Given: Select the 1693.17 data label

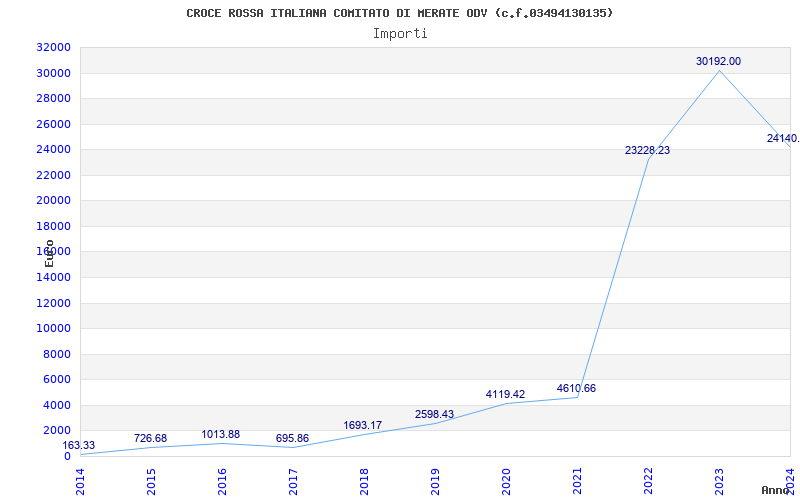Looking at the screenshot, I should click(362, 425).
